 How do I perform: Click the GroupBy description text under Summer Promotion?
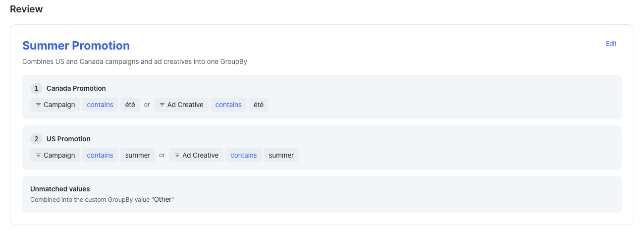(135, 62)
